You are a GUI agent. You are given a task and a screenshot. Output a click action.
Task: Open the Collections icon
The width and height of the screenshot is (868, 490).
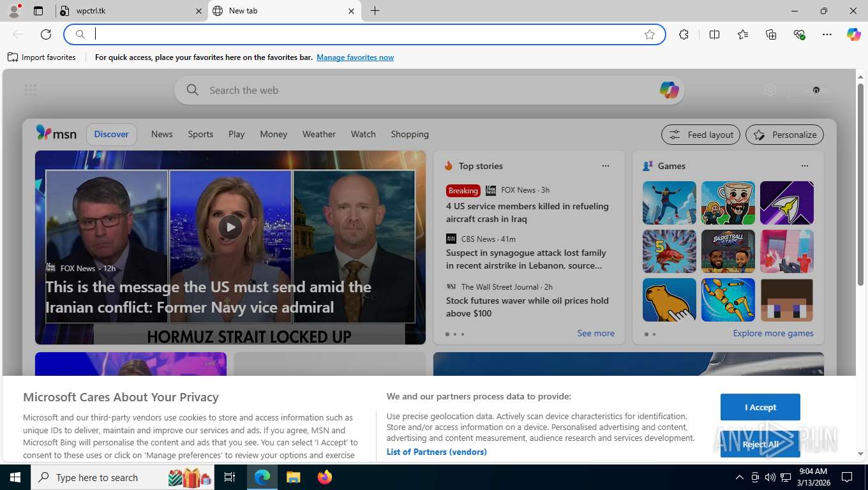point(771,34)
